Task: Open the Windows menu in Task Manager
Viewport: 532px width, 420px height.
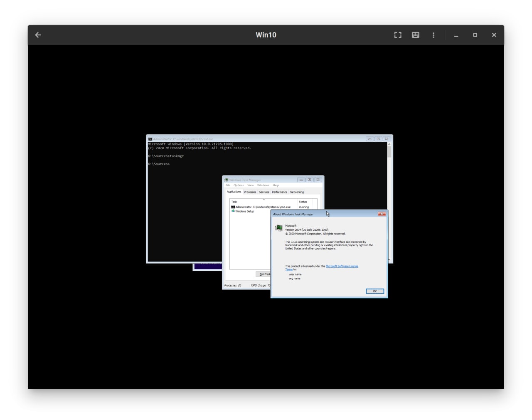Action: tap(263, 185)
